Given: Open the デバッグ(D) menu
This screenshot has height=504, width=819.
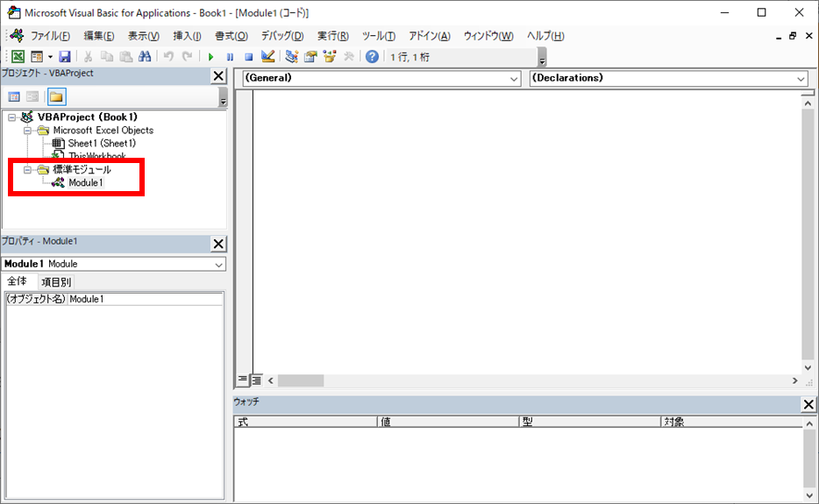Looking at the screenshot, I should click(x=282, y=36).
